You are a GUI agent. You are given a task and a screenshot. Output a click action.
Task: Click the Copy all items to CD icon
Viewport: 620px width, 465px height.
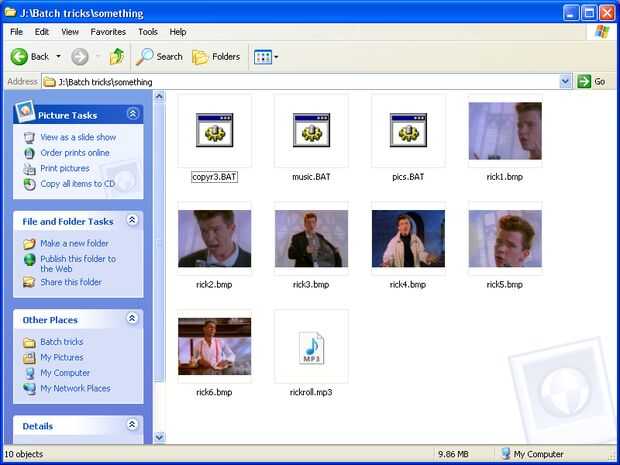point(30,184)
